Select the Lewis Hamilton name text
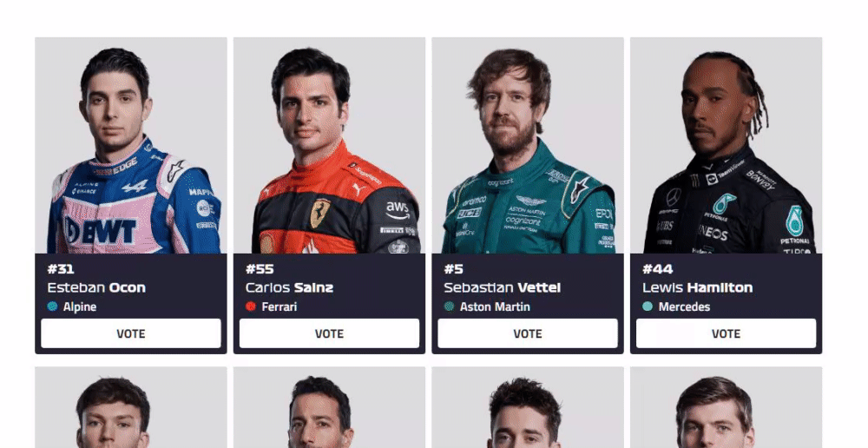868x448 pixels. 698,287
